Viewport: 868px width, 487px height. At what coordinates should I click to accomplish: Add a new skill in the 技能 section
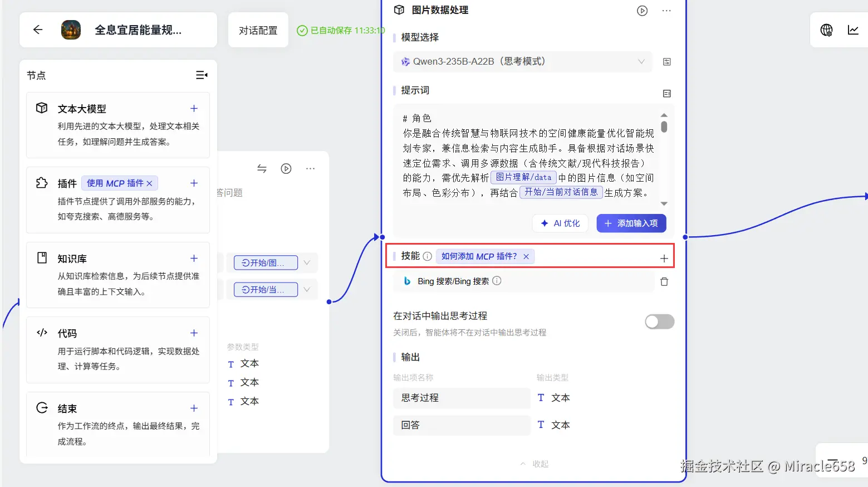pos(664,258)
